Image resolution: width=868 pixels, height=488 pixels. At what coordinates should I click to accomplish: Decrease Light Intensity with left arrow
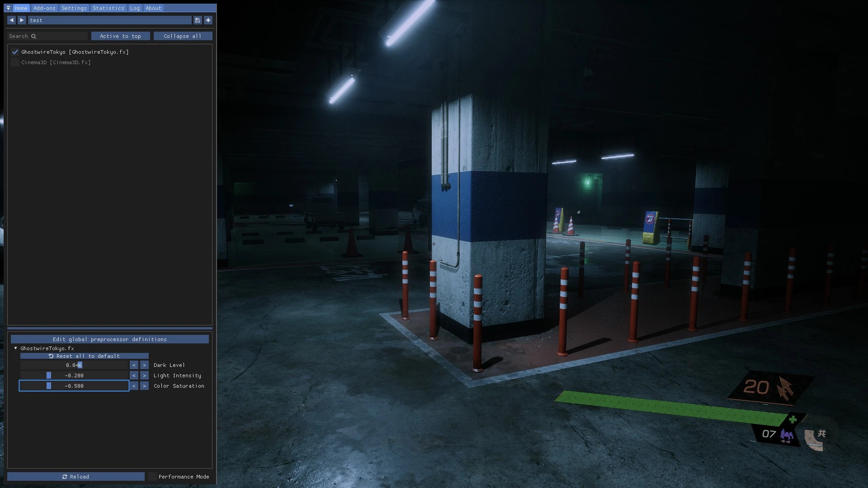[x=134, y=375]
